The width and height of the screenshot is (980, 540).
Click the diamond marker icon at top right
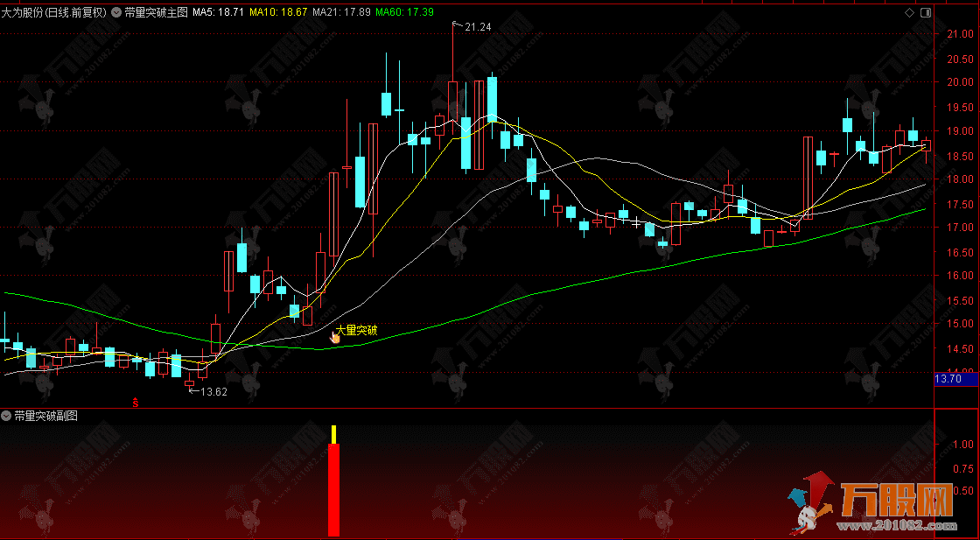909,12
